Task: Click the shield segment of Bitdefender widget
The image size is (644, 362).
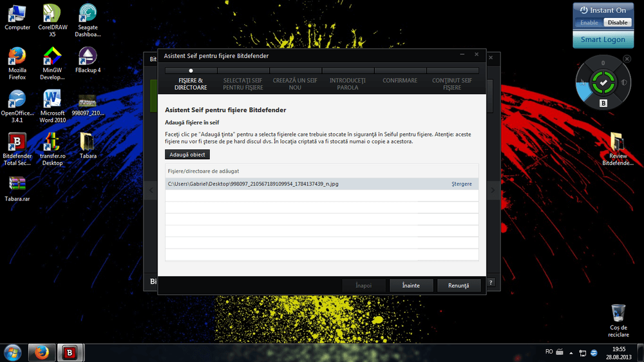Action: (x=624, y=82)
